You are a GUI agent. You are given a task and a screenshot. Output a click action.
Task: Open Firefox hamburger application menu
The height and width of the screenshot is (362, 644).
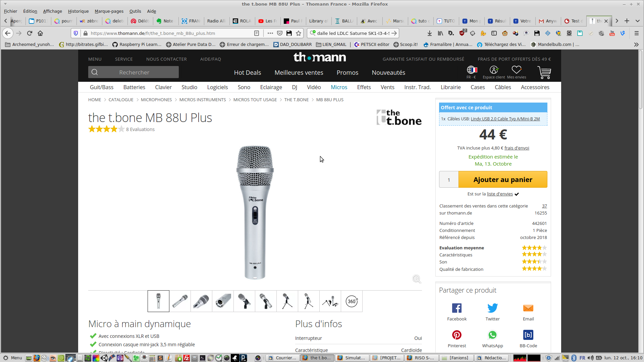636,33
